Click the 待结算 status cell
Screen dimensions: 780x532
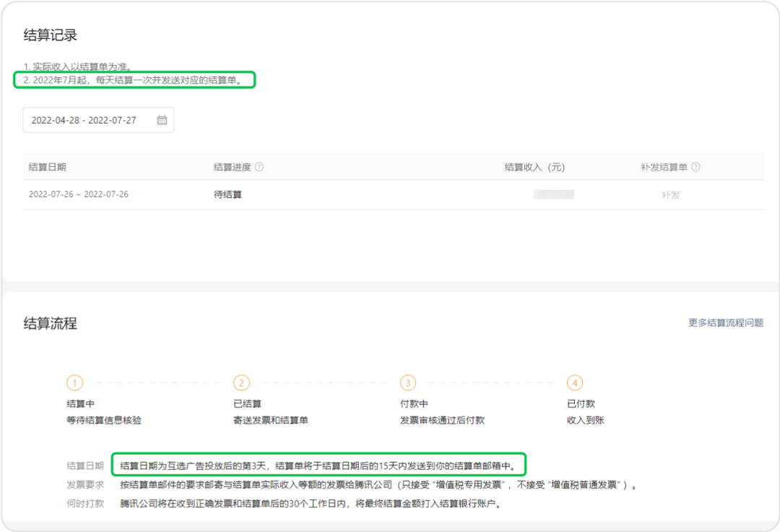click(227, 194)
